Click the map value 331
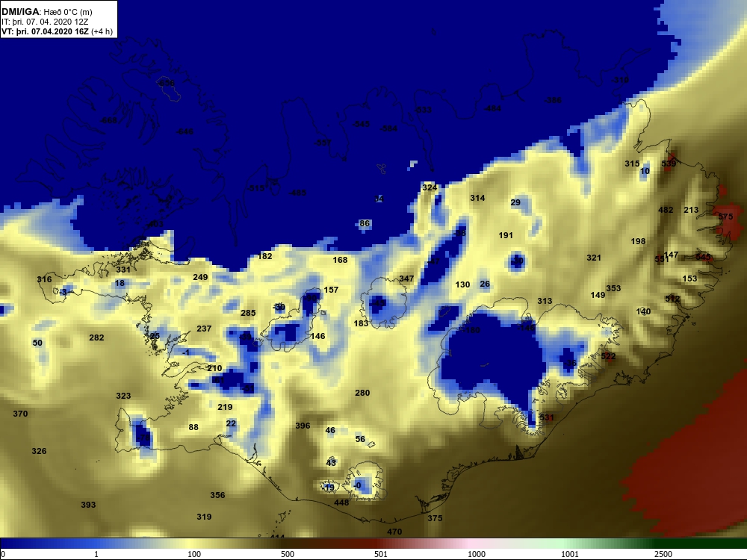 click(123, 270)
